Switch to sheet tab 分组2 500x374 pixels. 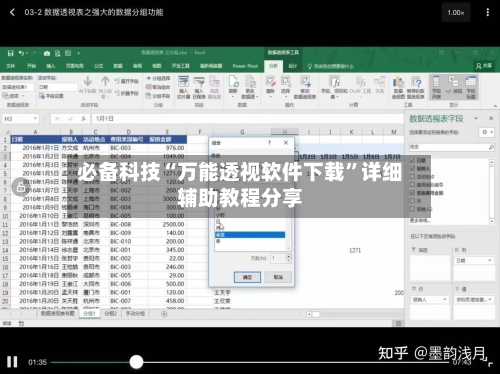pyautogui.click(x=111, y=314)
